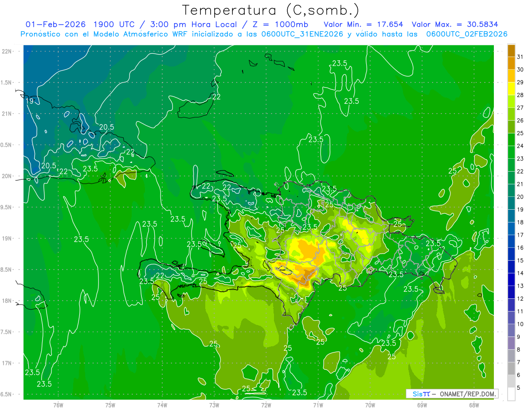Viewport: 532px width, 411px height.
Task: Click the '69W' longitude axis label
Action: pyautogui.click(x=422, y=405)
